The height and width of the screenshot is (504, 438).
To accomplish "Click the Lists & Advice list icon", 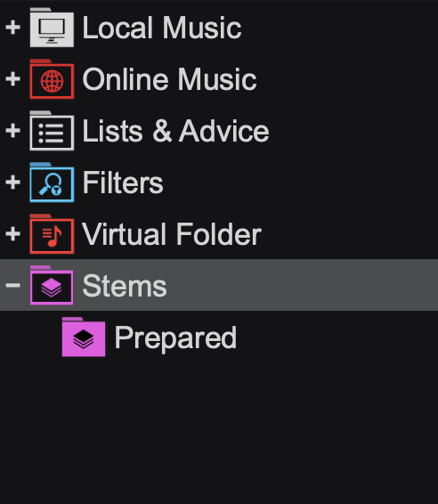I will [52, 131].
